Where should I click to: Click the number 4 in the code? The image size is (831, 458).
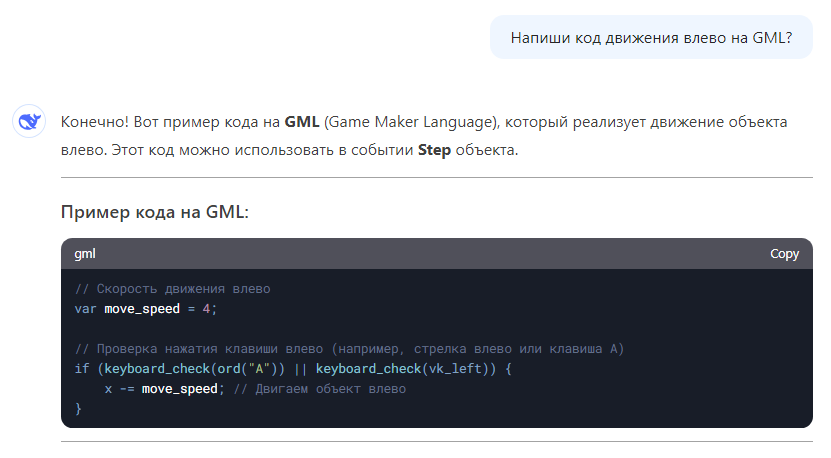pos(207,308)
